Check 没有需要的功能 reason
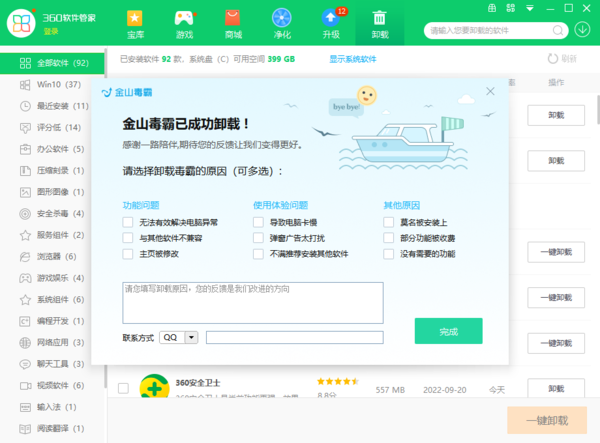Image resolution: width=600 pixels, height=443 pixels. point(389,254)
